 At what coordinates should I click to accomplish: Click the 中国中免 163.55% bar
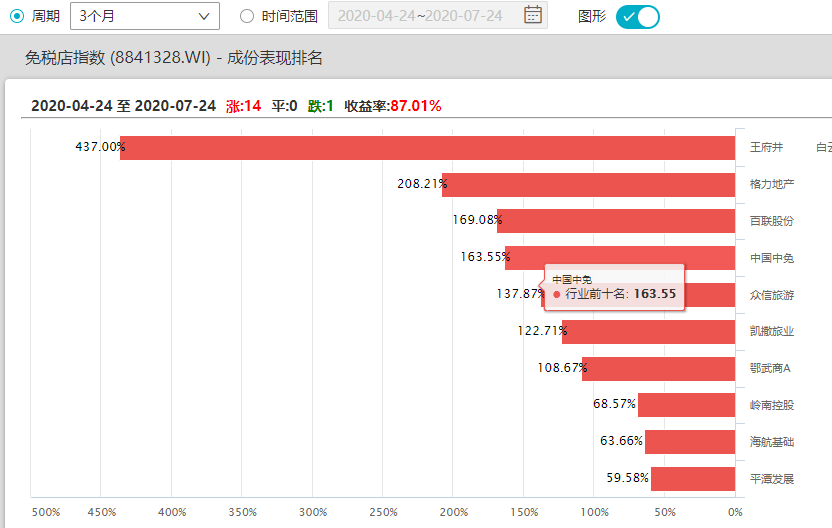[x=620, y=258]
